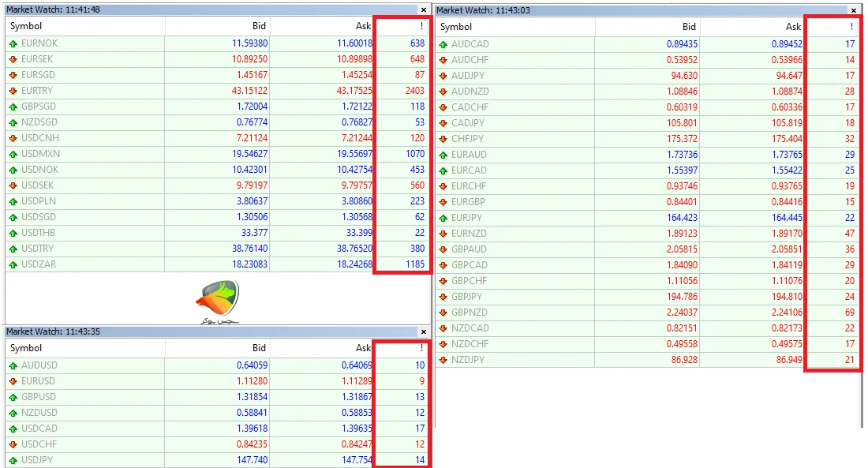Click the spread '!' column header in right panel
This screenshot has height=468, width=868.
(x=833, y=27)
